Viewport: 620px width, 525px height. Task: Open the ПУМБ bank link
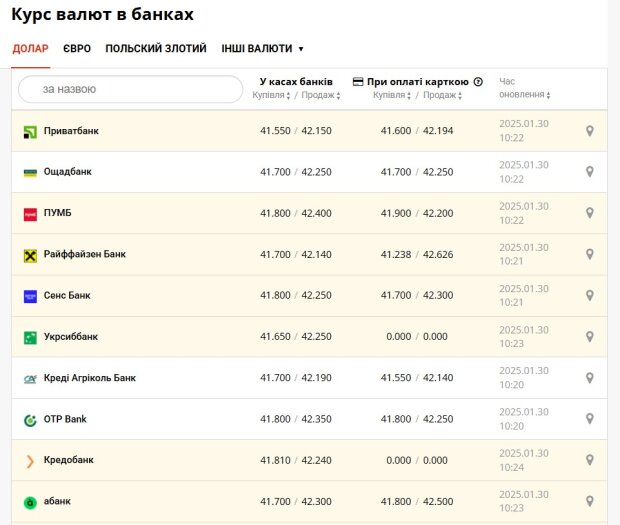click(x=58, y=213)
